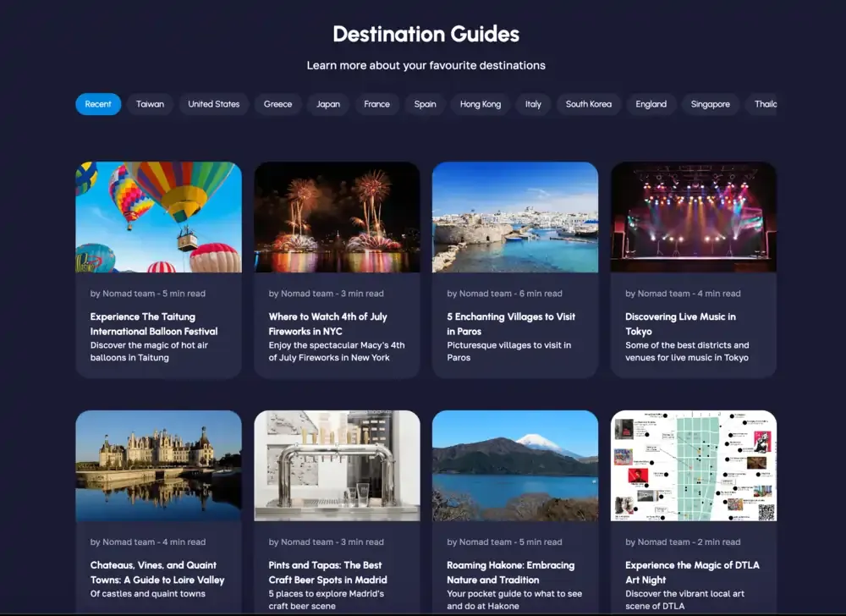Image resolution: width=846 pixels, height=616 pixels.
Task: Pick the Italy filter
Action: pyautogui.click(x=533, y=104)
